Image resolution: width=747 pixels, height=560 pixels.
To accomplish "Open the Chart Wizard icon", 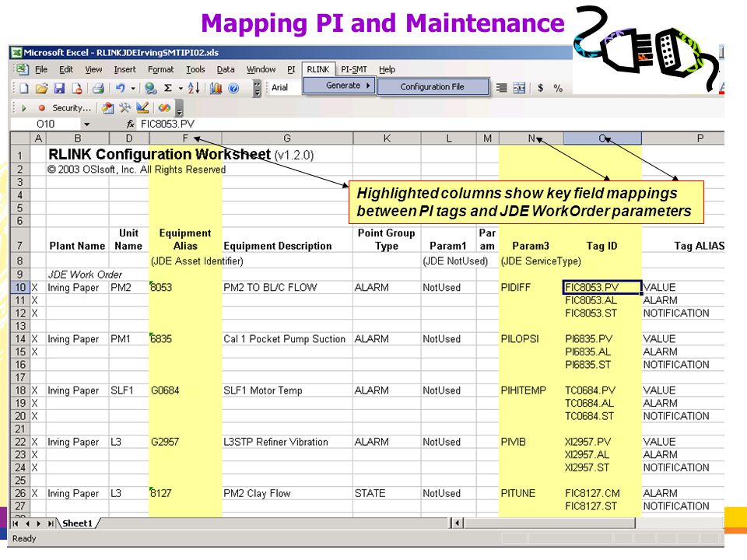I will pyautogui.click(x=216, y=88).
